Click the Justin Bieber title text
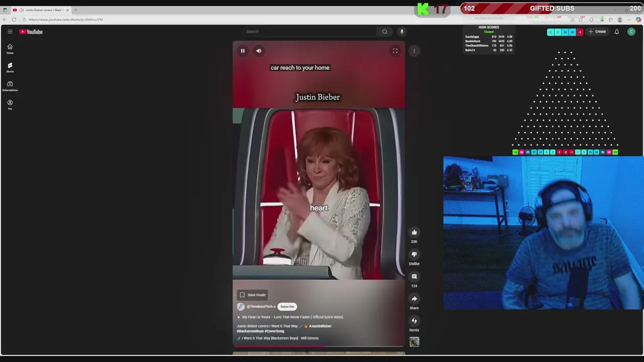The height and width of the screenshot is (362, 644). click(317, 97)
